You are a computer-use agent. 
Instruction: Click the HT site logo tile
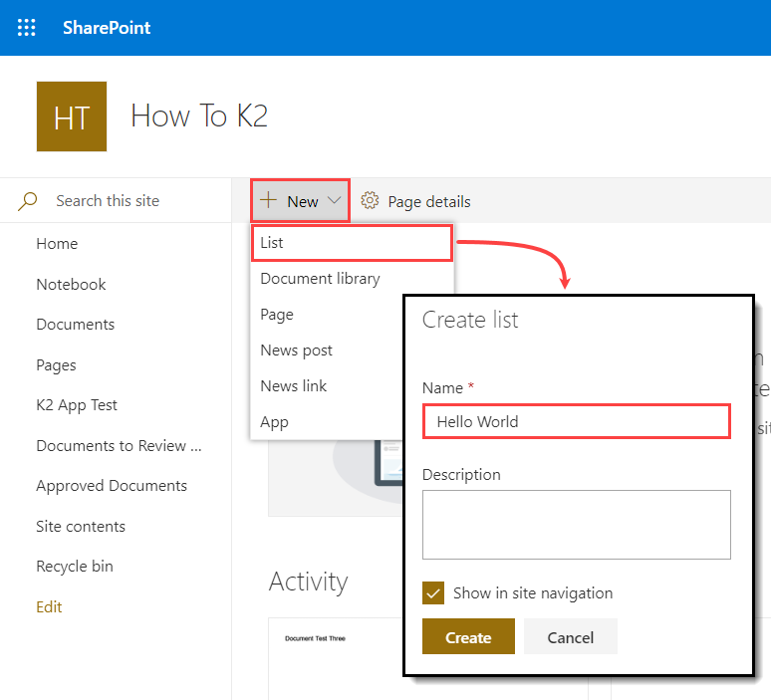tap(72, 117)
